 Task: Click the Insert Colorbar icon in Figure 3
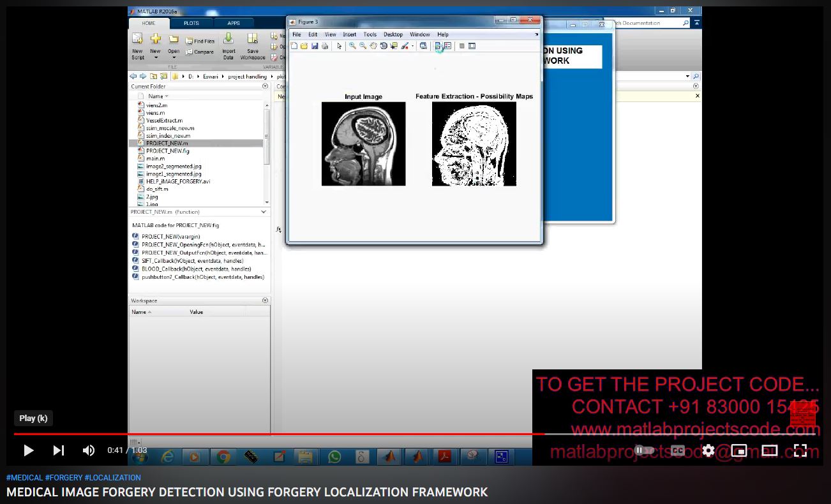[438, 46]
